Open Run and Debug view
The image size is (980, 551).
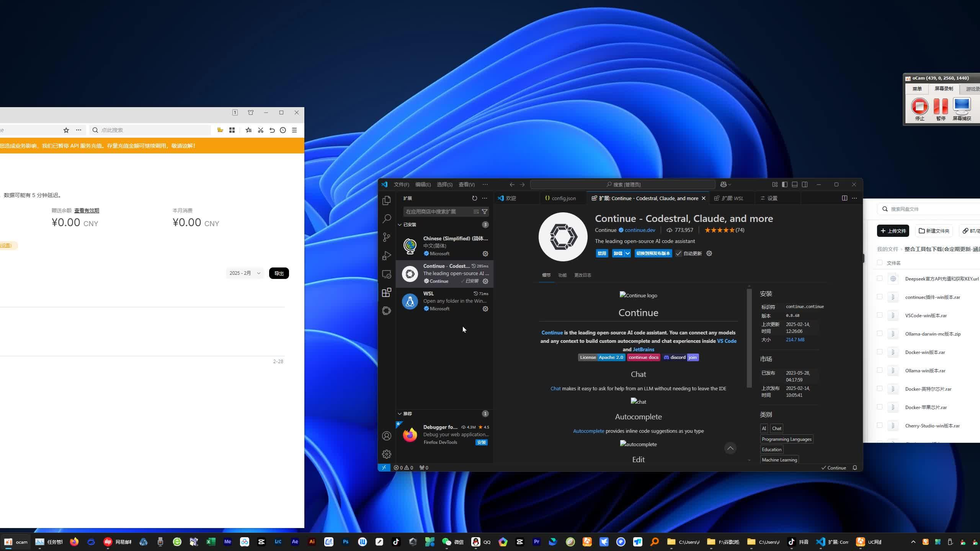[x=387, y=256]
